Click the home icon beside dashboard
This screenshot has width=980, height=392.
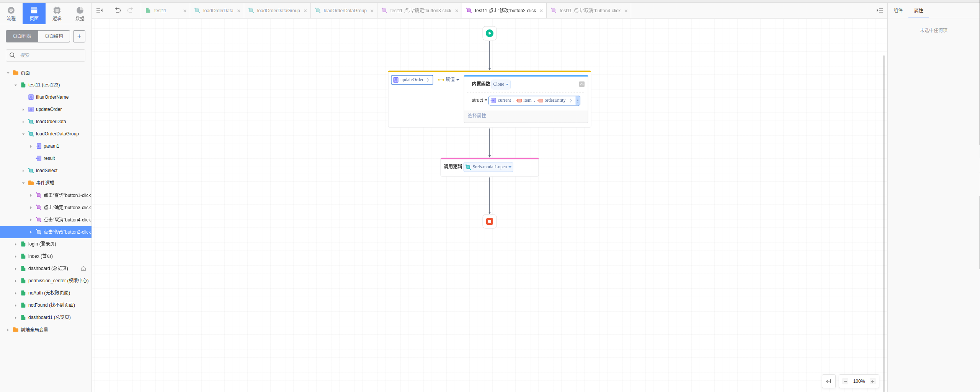click(x=83, y=268)
